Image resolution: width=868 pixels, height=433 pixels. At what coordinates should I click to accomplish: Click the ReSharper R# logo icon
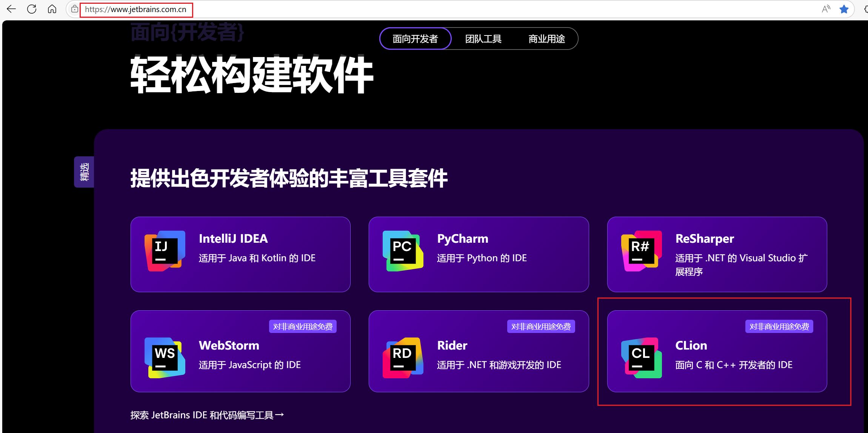click(x=642, y=251)
